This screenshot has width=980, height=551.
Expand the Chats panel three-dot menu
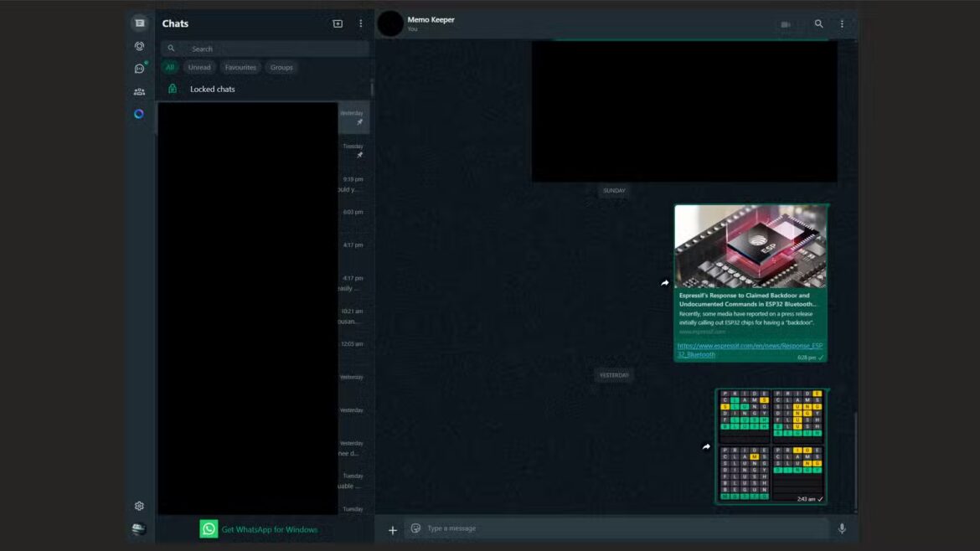point(361,24)
